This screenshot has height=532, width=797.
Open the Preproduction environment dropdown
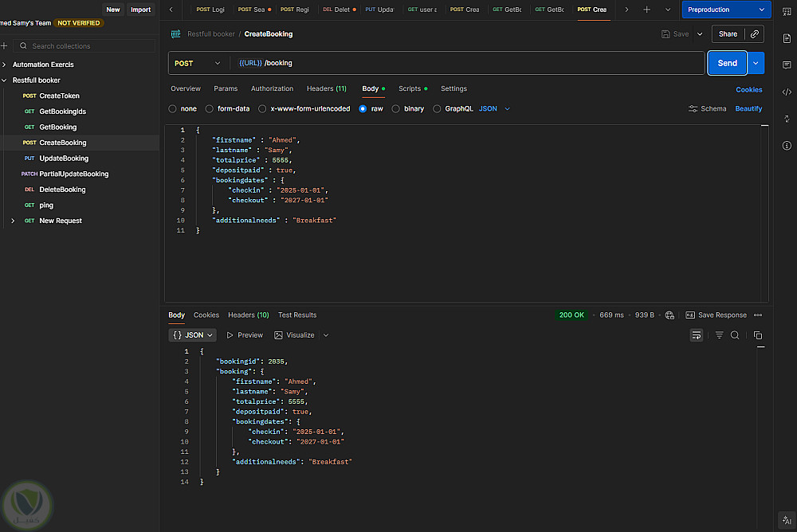725,10
